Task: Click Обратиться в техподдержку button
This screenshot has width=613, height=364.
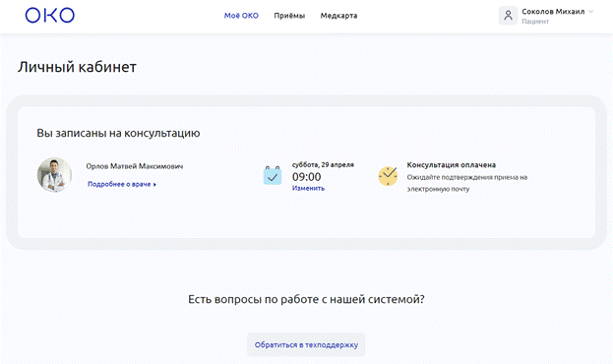Action: tap(306, 345)
